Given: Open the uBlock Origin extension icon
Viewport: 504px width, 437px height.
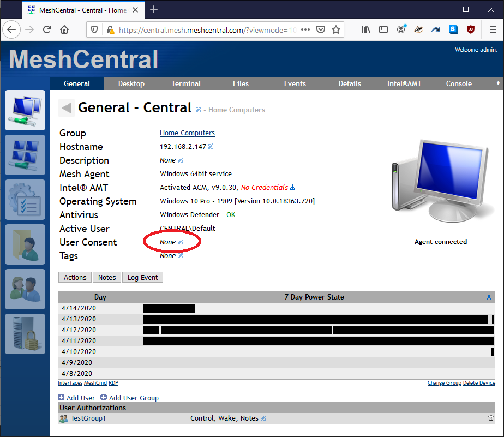Looking at the screenshot, I should click(x=471, y=29).
